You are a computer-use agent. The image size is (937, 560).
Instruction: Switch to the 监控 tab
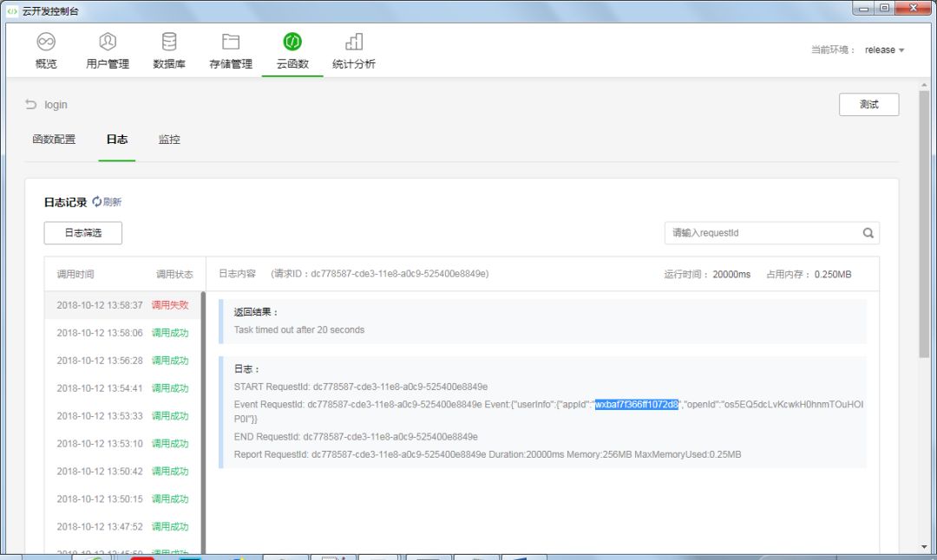169,139
